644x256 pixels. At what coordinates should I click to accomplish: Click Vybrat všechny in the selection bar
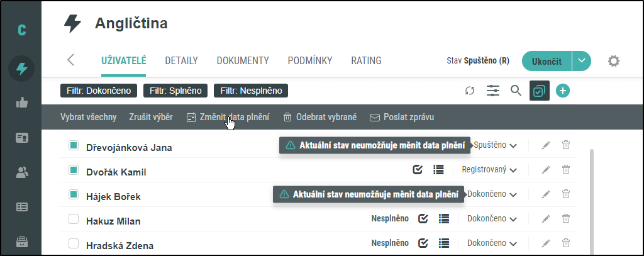pos(89,117)
